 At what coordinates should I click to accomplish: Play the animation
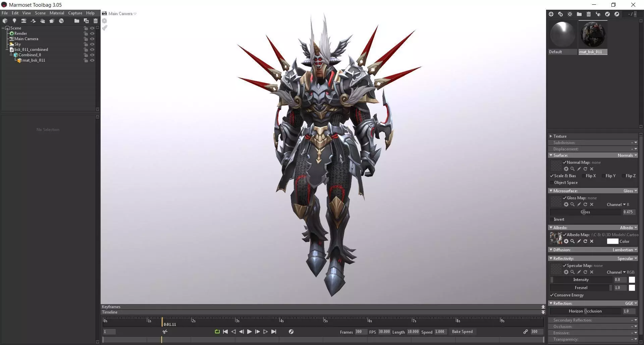point(250,332)
